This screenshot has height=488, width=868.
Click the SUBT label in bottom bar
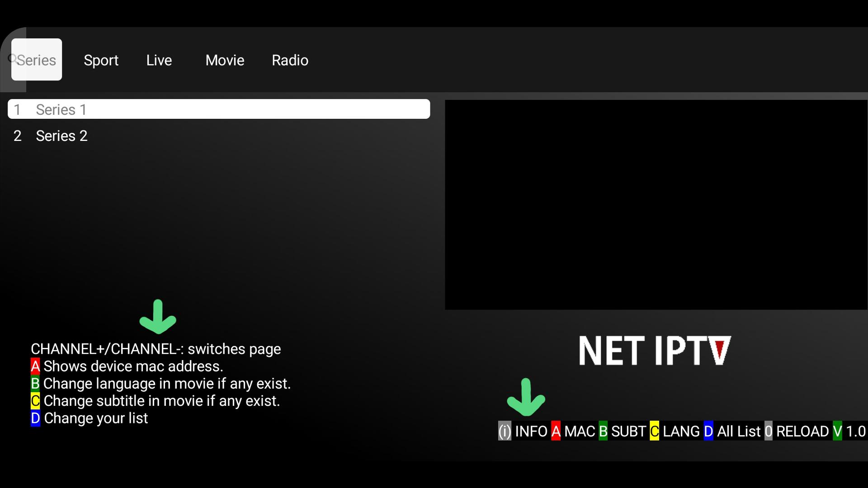[x=628, y=431]
